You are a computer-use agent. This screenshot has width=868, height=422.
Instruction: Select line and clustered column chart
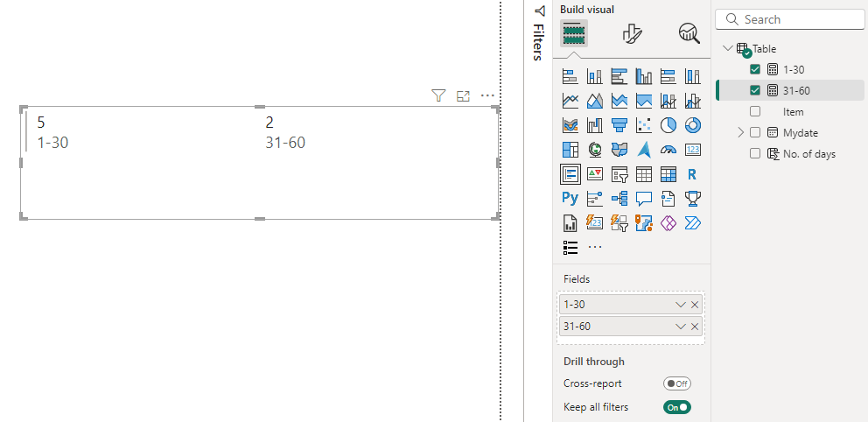tap(692, 101)
